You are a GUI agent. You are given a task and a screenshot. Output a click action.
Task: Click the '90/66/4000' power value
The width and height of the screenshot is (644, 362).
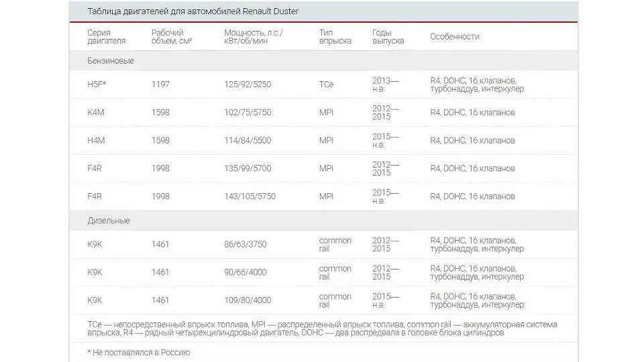point(246,272)
